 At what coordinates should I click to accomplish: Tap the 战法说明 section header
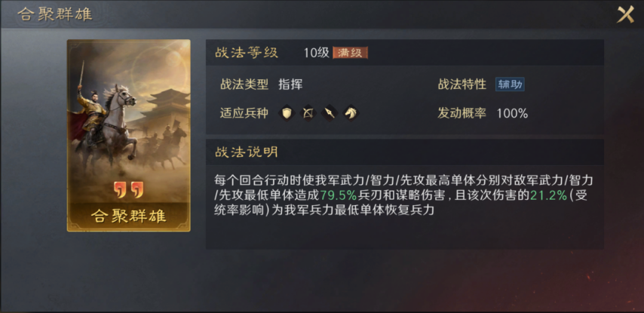[x=247, y=152]
